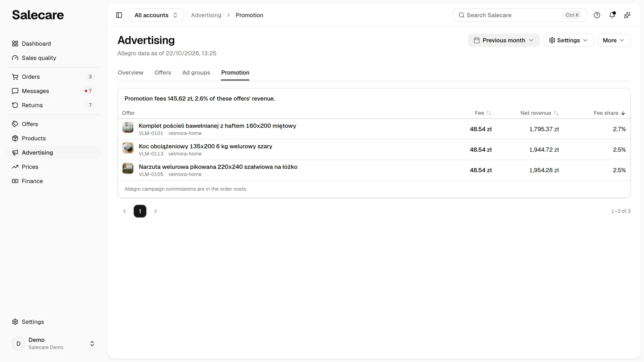Click the Advertising breadcrumb link

pos(206,15)
